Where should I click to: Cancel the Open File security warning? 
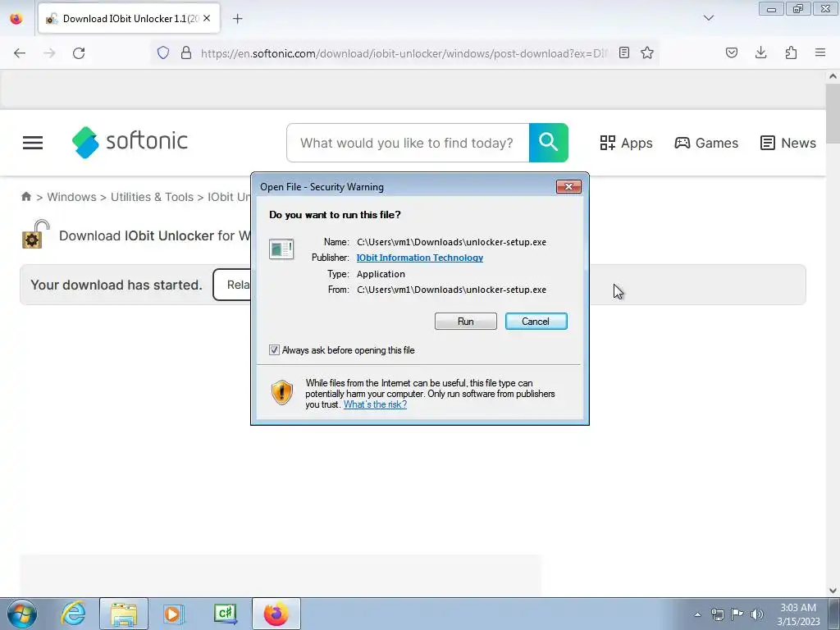(x=536, y=322)
